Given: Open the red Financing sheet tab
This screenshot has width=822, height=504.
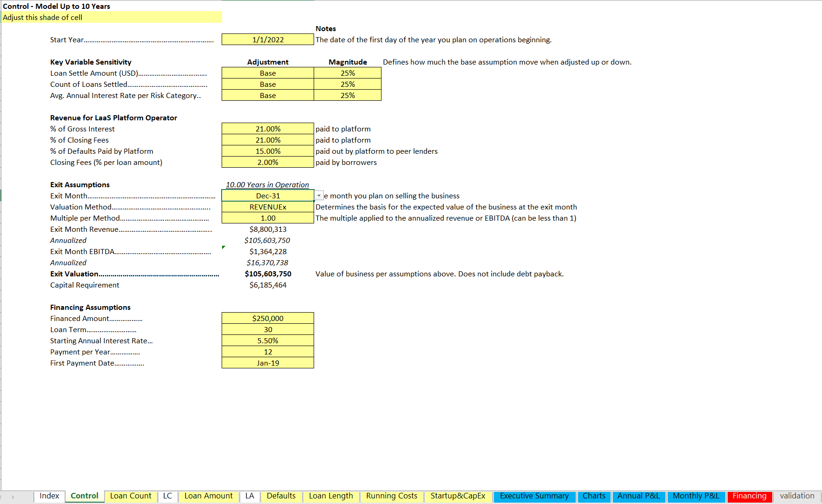Looking at the screenshot, I should 750,496.
